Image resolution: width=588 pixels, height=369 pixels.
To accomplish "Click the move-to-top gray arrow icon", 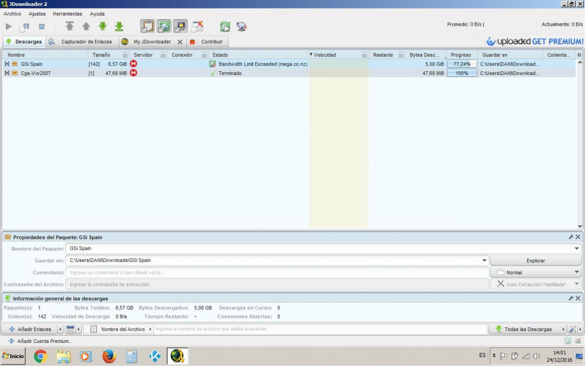I will [69, 27].
